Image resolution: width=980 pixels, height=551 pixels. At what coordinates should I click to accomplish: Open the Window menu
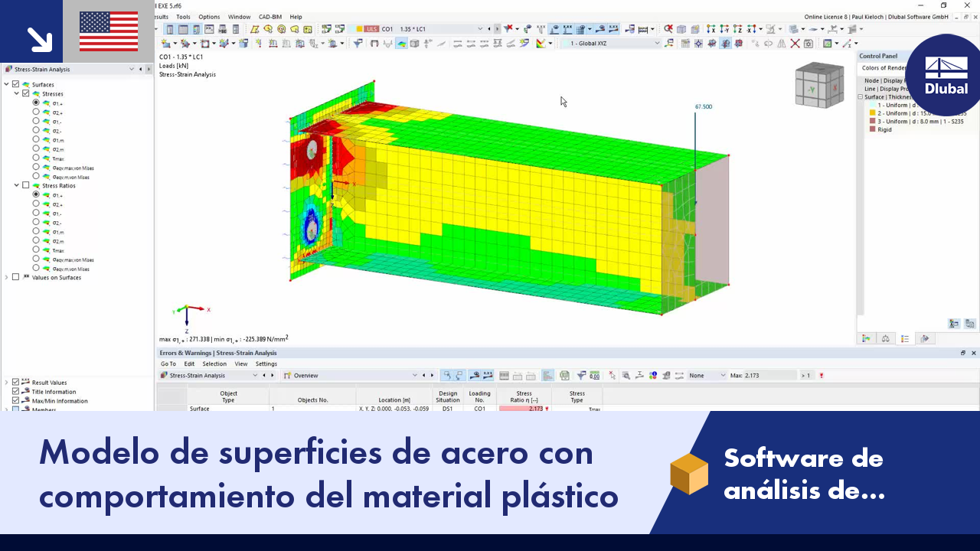tap(240, 17)
